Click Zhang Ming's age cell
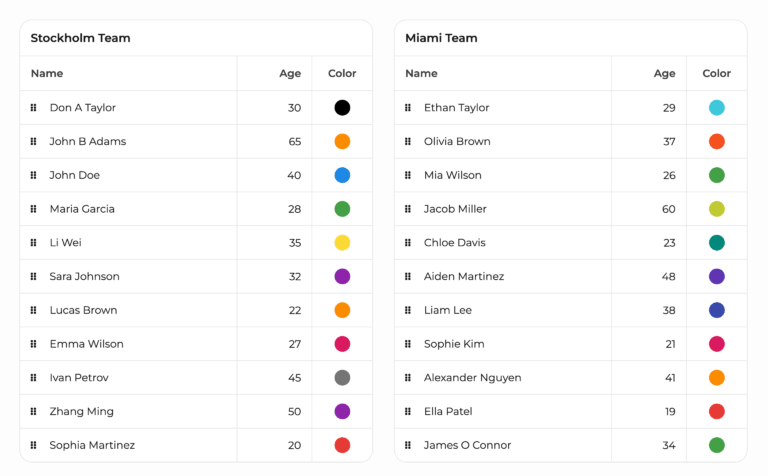This screenshot has width=768, height=476. pyautogui.click(x=294, y=412)
